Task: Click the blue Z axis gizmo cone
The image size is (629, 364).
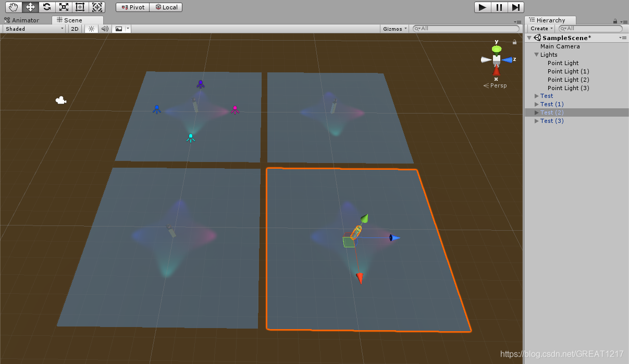Action: (x=508, y=60)
